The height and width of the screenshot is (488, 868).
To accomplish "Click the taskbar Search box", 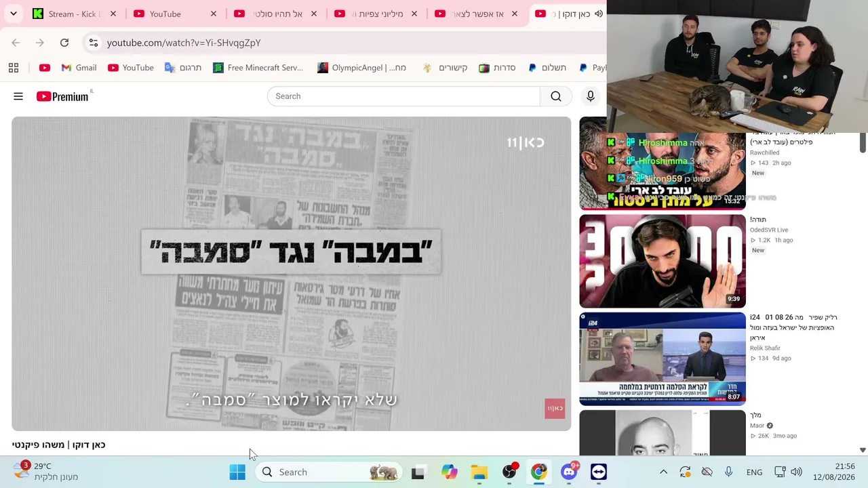I will pos(330,472).
